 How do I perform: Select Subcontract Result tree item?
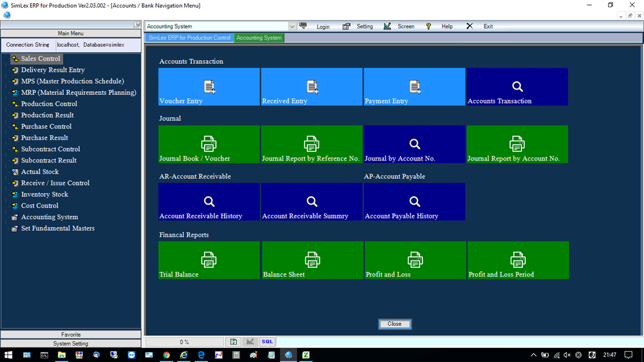[x=49, y=160]
